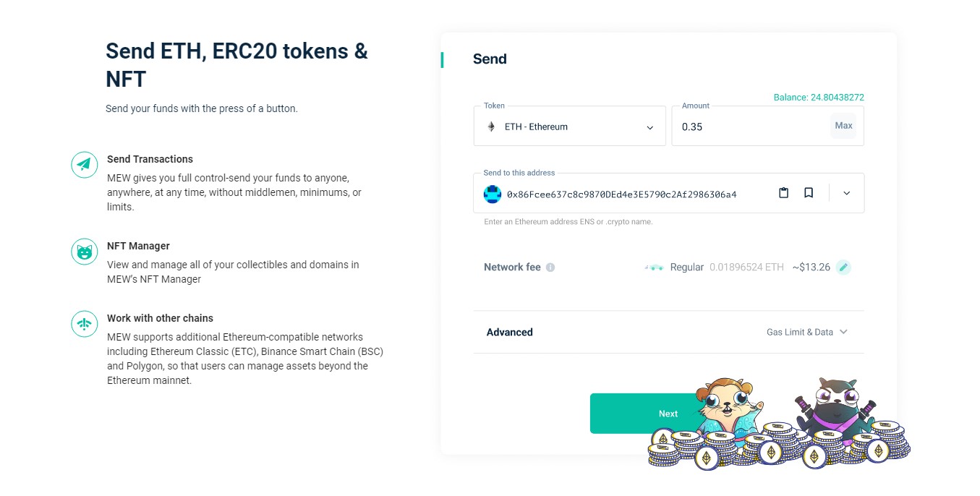Click the blue blockie avatar in address field

click(x=493, y=194)
